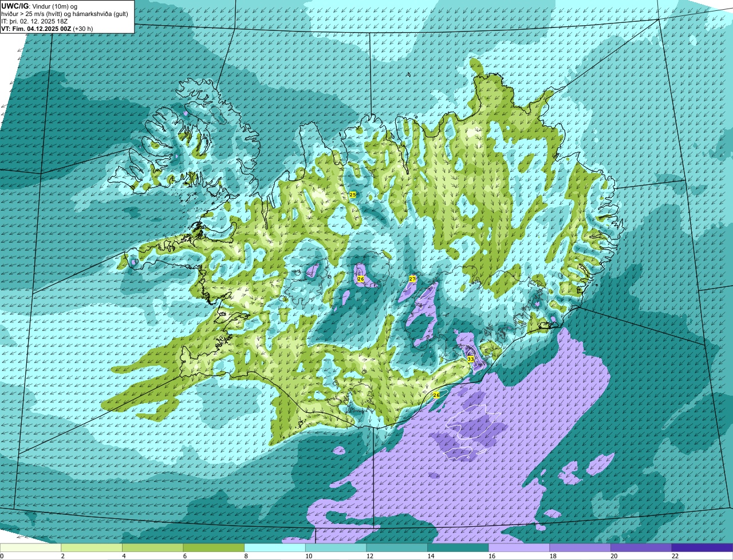Screen dimensions: 733x560
Task: Click the legend tick label "18"
Action: click(x=553, y=556)
